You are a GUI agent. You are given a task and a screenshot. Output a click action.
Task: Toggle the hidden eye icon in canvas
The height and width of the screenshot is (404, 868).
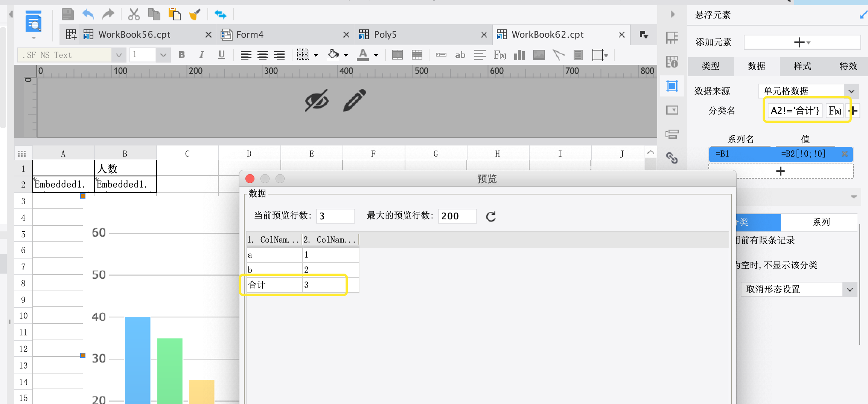tap(317, 100)
